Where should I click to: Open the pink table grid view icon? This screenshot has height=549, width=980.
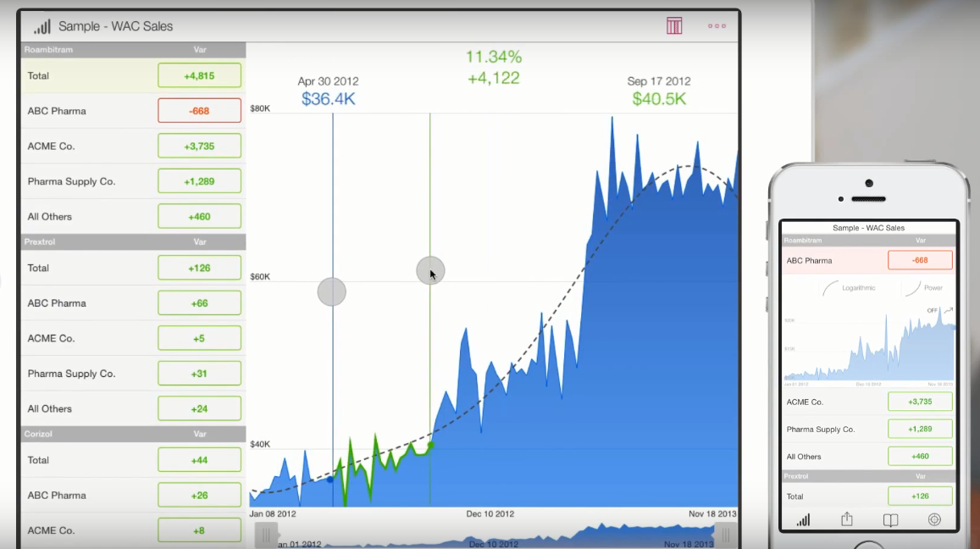pyautogui.click(x=673, y=25)
